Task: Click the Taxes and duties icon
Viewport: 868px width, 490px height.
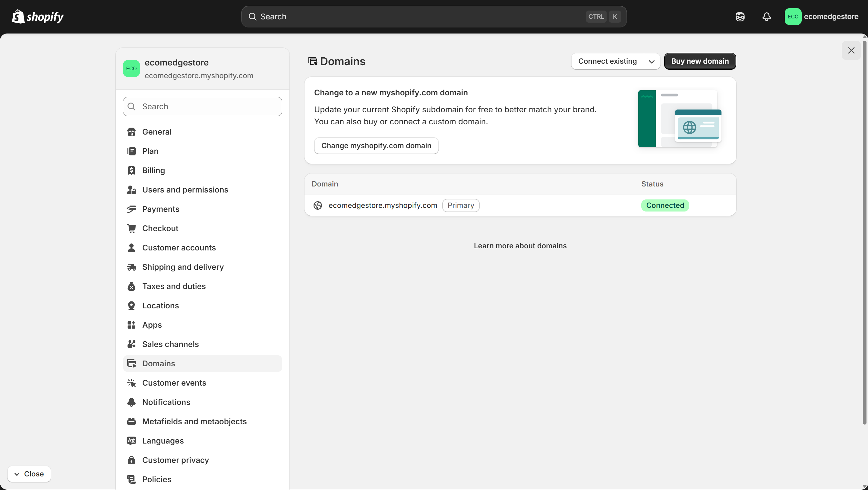Action: [131, 286]
